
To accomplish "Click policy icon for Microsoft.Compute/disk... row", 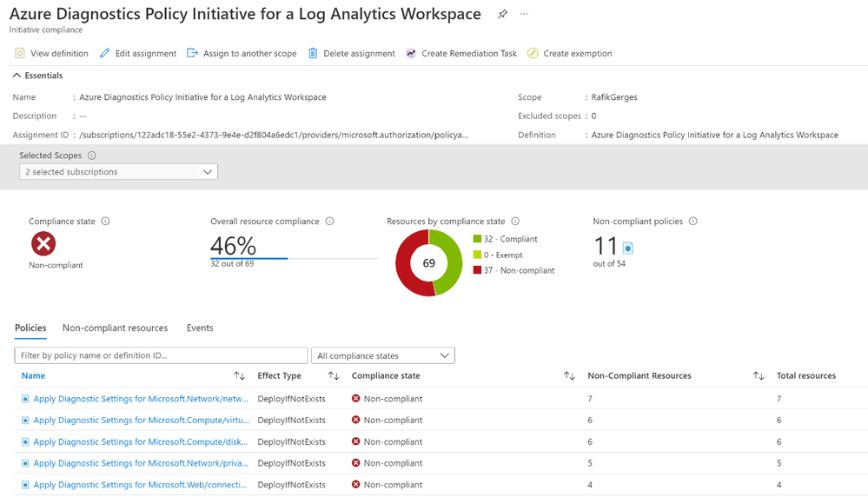I will point(25,441).
